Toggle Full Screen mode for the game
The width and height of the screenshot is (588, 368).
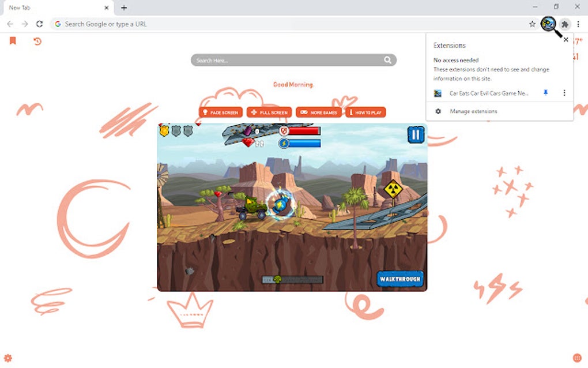269,112
